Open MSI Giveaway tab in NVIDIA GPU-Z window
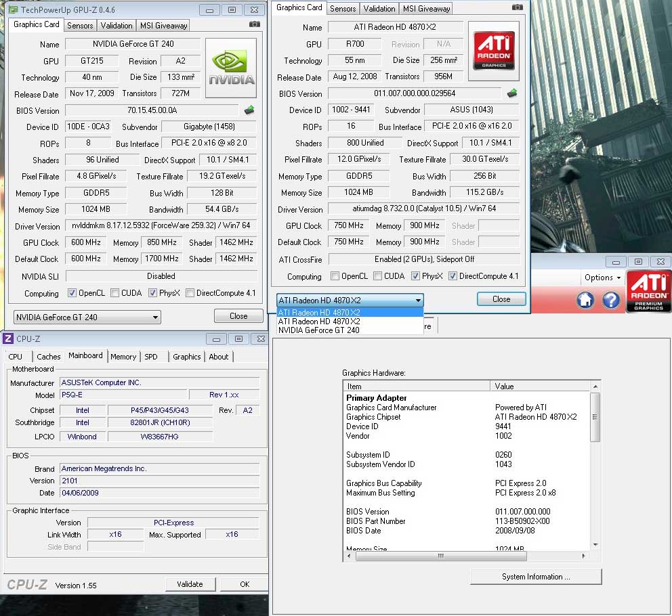672x616 pixels. tap(164, 25)
